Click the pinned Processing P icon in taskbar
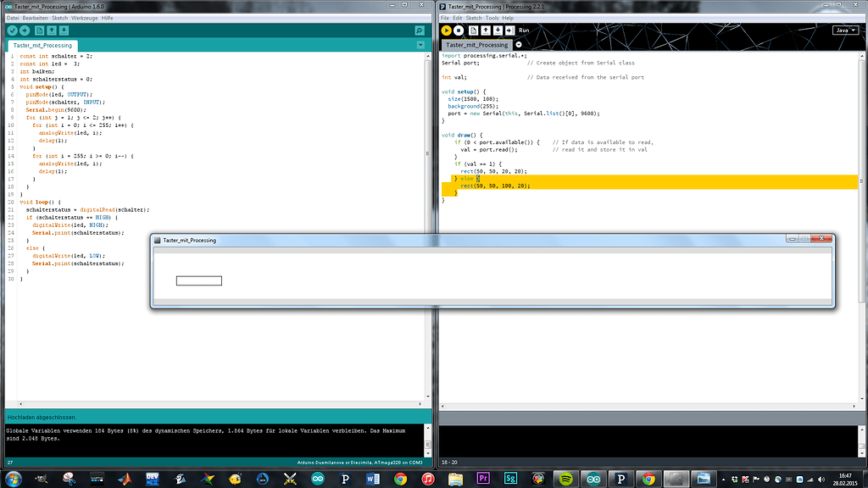 [346, 479]
